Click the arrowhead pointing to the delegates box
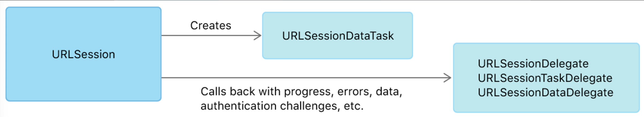The width and height of the screenshot is (644, 117). (x=447, y=78)
